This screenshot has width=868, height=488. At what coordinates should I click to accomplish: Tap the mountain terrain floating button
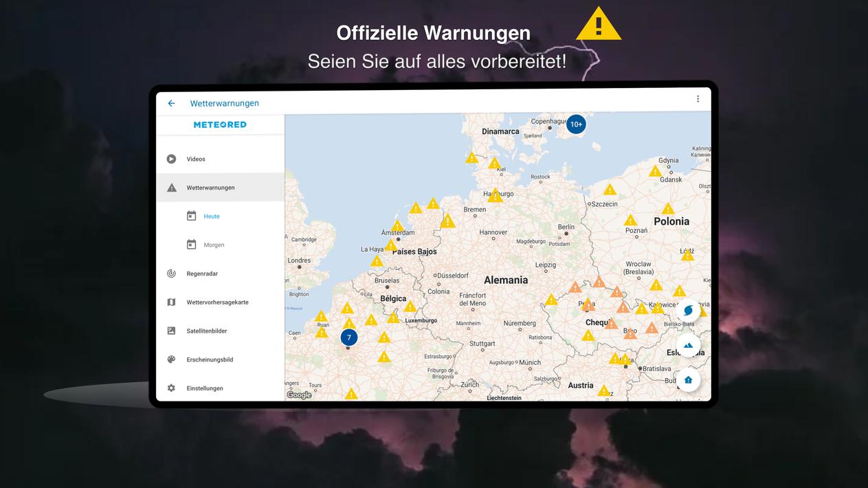(x=688, y=345)
